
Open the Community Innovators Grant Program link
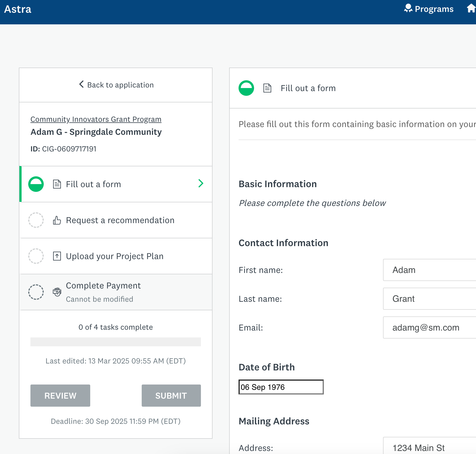95,119
